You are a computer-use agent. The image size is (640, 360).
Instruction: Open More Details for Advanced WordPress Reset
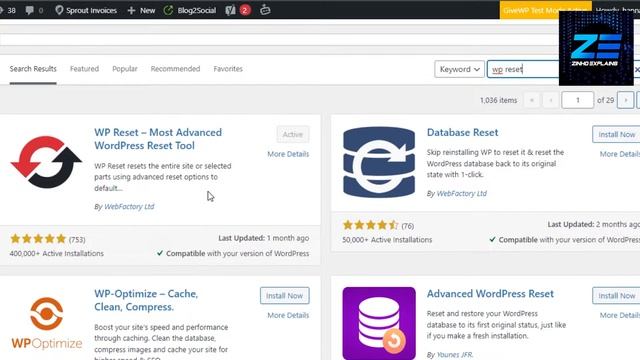[620, 315]
